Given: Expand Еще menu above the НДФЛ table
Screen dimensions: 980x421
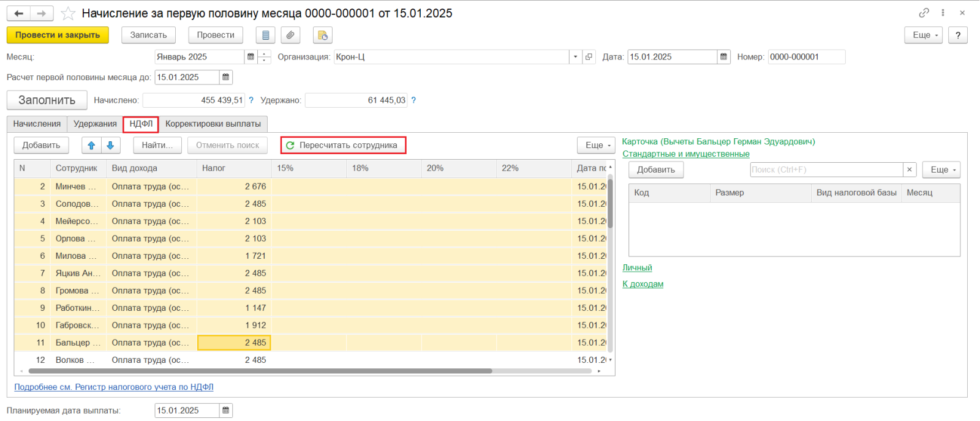Looking at the screenshot, I should (x=595, y=146).
